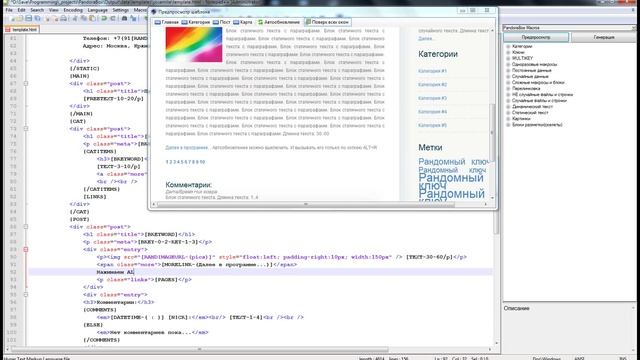Expand the Одноразовые макросы node
Image resolution: width=640 pixels, height=360 pixels.
click(x=508, y=64)
